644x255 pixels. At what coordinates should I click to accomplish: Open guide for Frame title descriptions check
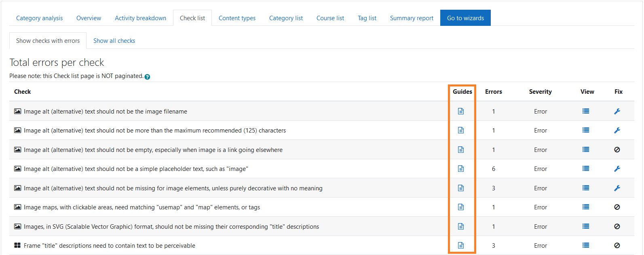click(x=461, y=245)
